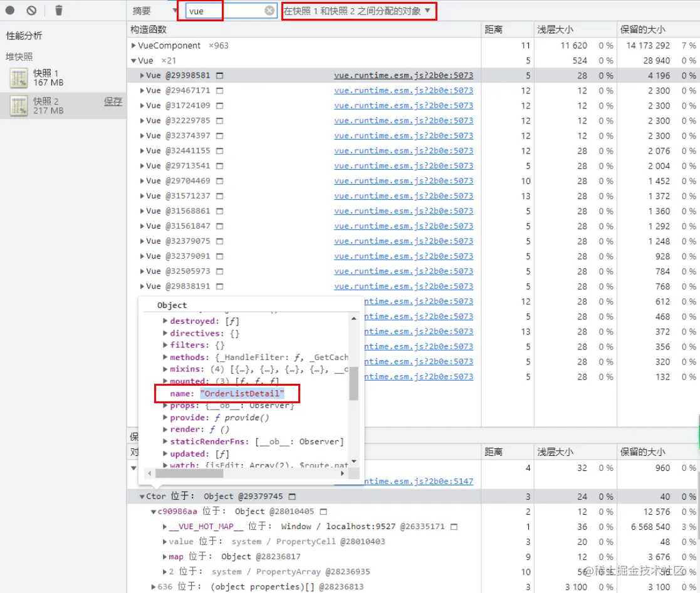The image size is (700, 593).
Task: Open vue.runtime.esm.js link for Vue @32441155
Action: [404, 151]
